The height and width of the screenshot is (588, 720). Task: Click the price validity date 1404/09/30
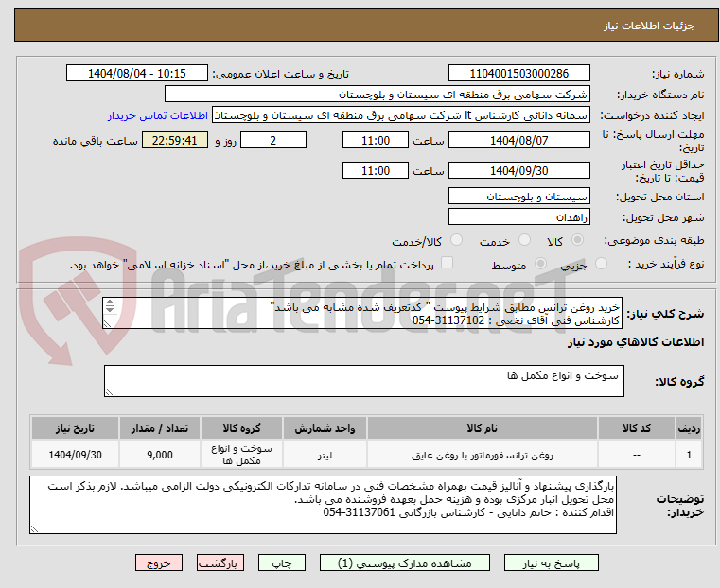click(x=518, y=170)
